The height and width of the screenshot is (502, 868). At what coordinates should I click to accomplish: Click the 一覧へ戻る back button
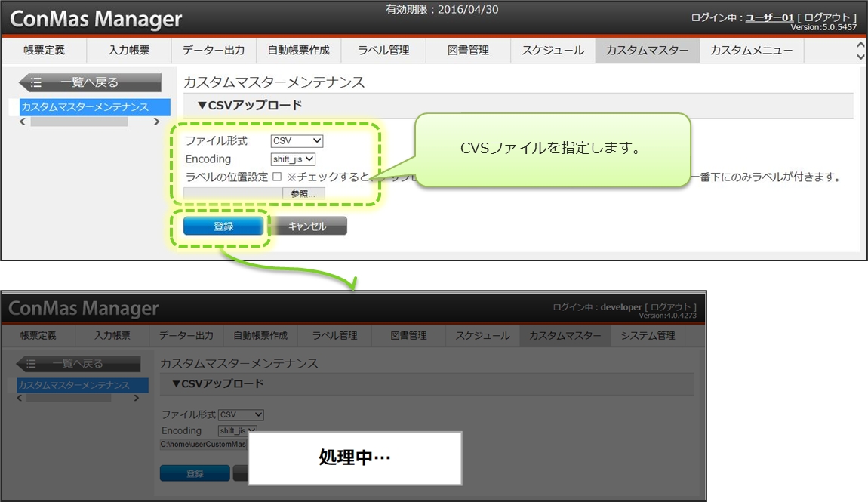pos(90,82)
